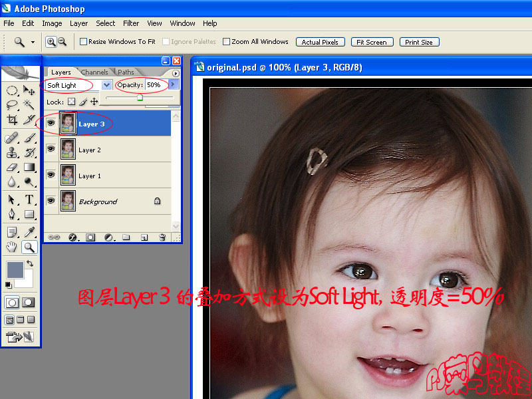The height and width of the screenshot is (399, 532).
Task: Open the File menu
Action: pyautogui.click(x=9, y=23)
